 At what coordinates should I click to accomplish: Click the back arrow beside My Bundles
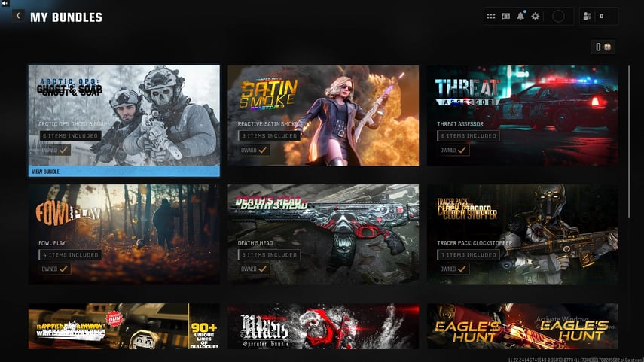coord(18,16)
